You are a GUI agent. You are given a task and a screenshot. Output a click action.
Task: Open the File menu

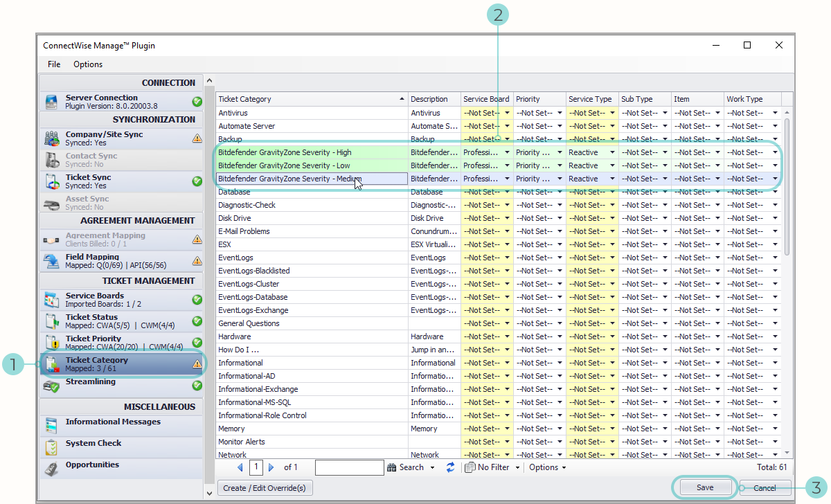pyautogui.click(x=53, y=64)
